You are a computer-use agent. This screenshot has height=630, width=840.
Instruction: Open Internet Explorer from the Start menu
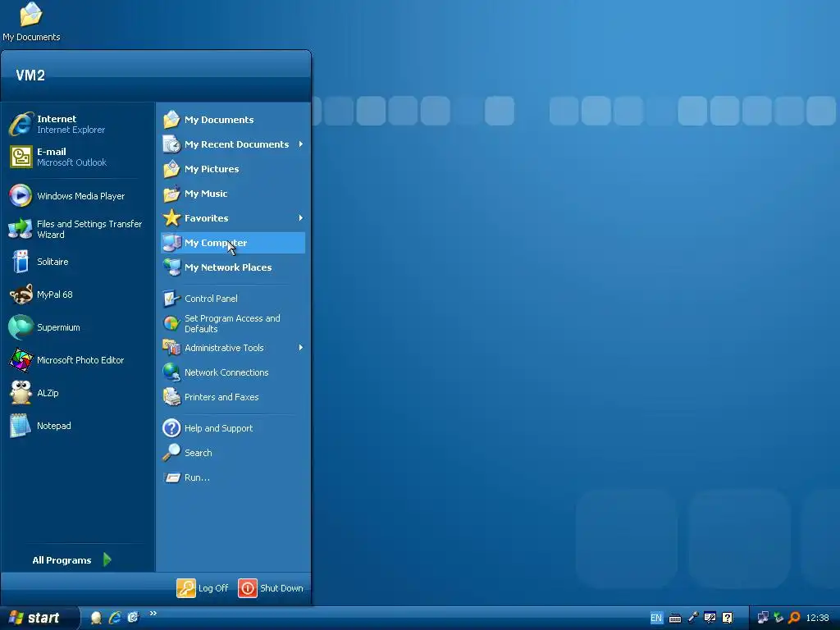(x=75, y=124)
